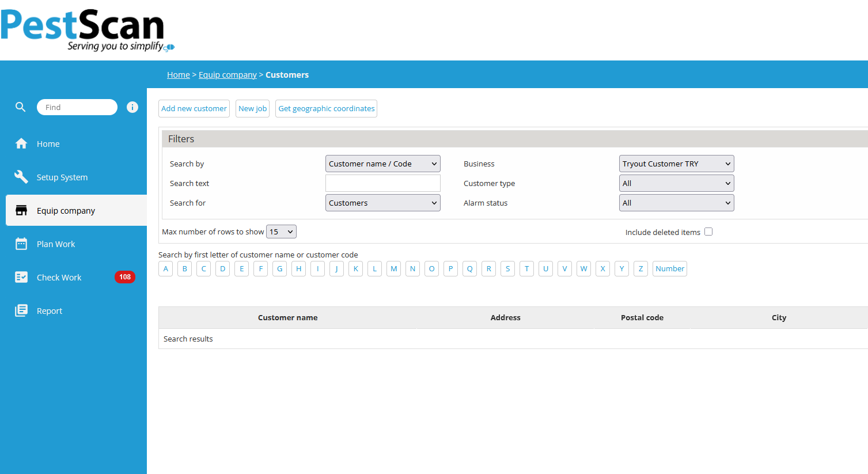This screenshot has height=474, width=868.
Task: Click the New job button
Action: pyautogui.click(x=253, y=108)
